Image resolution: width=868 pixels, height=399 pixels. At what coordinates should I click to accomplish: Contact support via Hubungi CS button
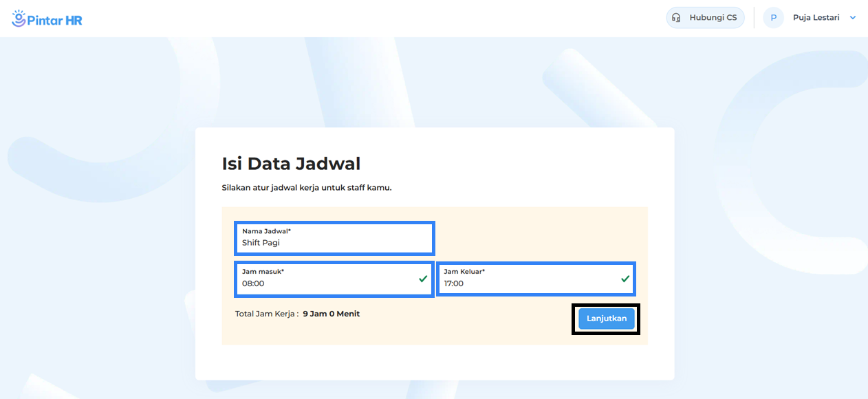tap(705, 18)
